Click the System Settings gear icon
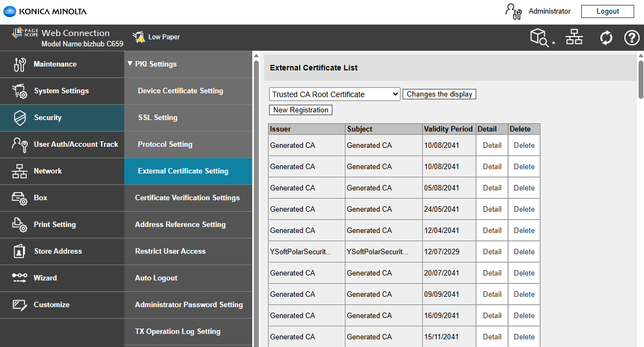644x347 pixels. click(x=20, y=91)
